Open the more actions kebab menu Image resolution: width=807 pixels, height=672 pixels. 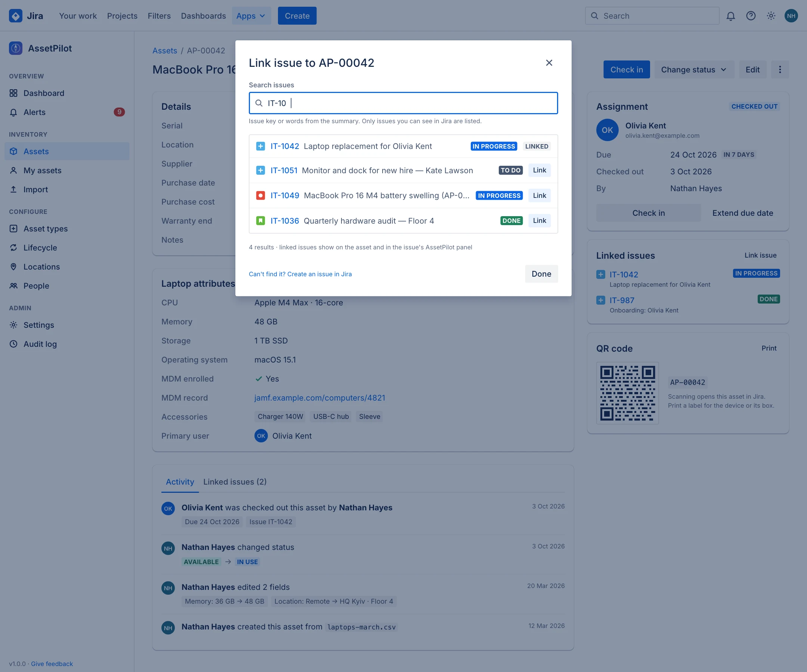[x=780, y=69]
